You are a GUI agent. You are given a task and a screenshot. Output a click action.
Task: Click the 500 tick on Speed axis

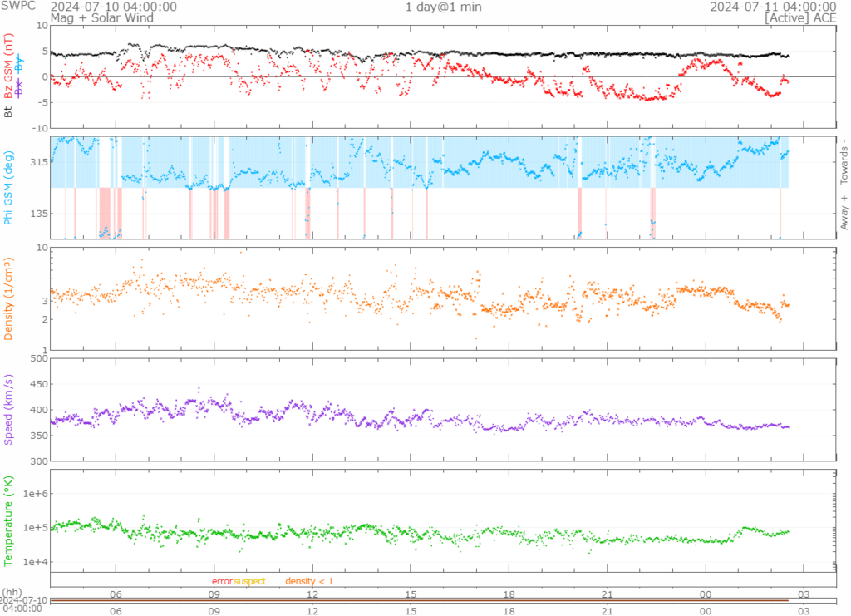(39, 358)
